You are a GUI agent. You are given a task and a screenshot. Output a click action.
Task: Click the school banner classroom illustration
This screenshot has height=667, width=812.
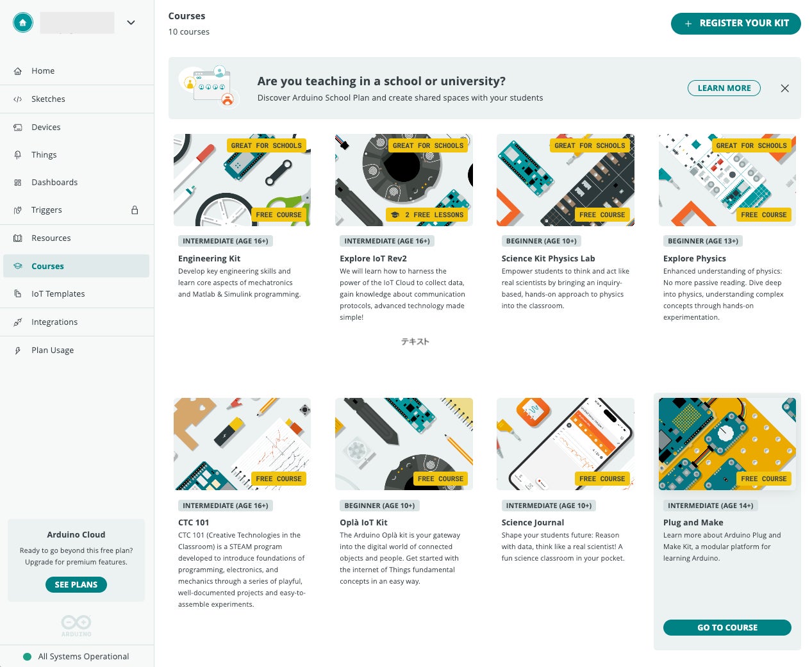tap(208, 86)
